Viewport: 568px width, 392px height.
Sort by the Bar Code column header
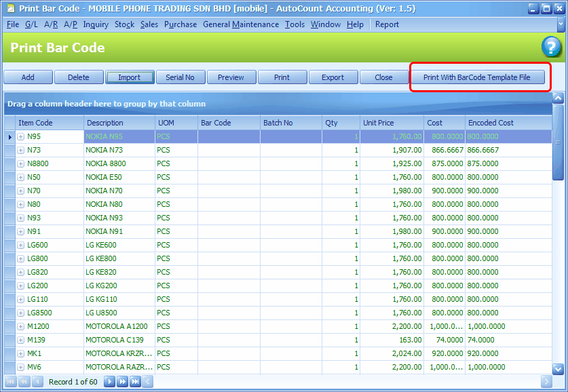[x=229, y=123]
